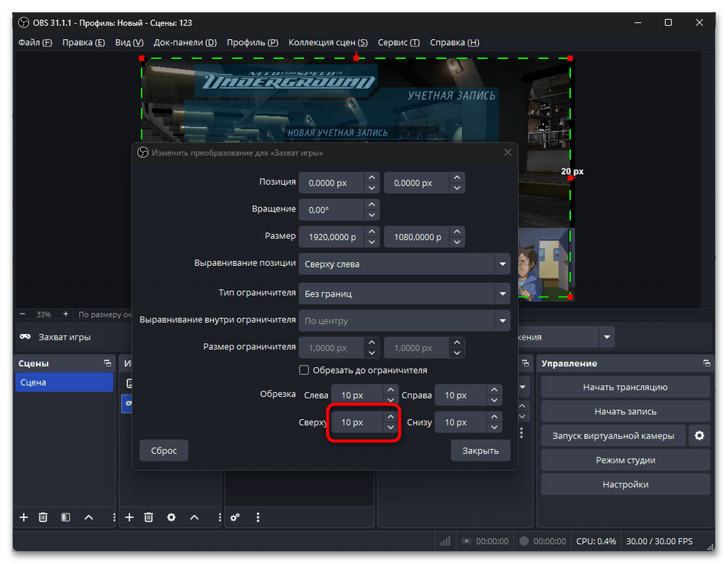
Task: Decrease right crop (Справа) value
Action: (494, 400)
